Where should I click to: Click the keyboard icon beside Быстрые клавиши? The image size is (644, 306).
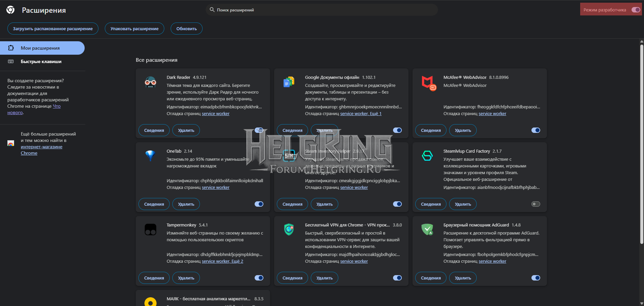[11, 61]
